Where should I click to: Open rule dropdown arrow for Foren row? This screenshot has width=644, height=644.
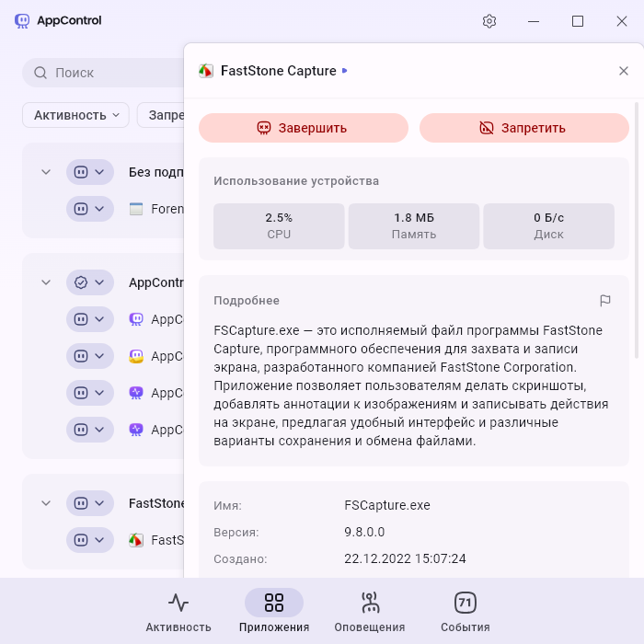[99, 209]
